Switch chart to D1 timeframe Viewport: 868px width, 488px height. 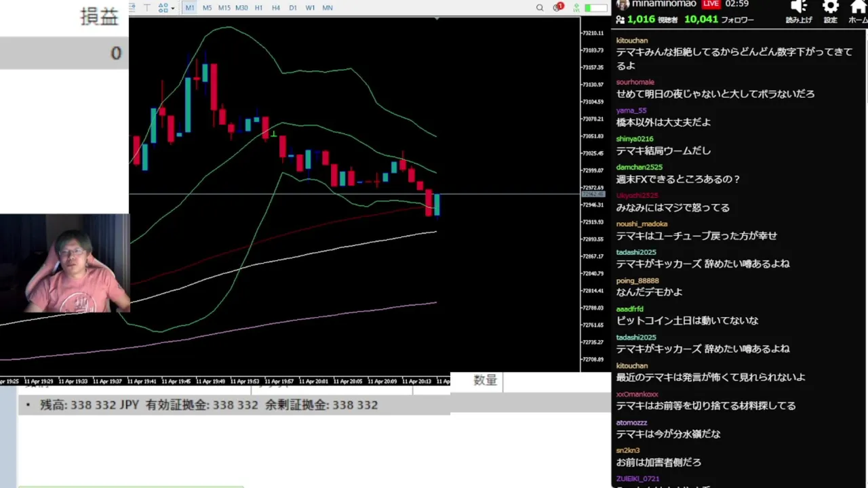292,7
